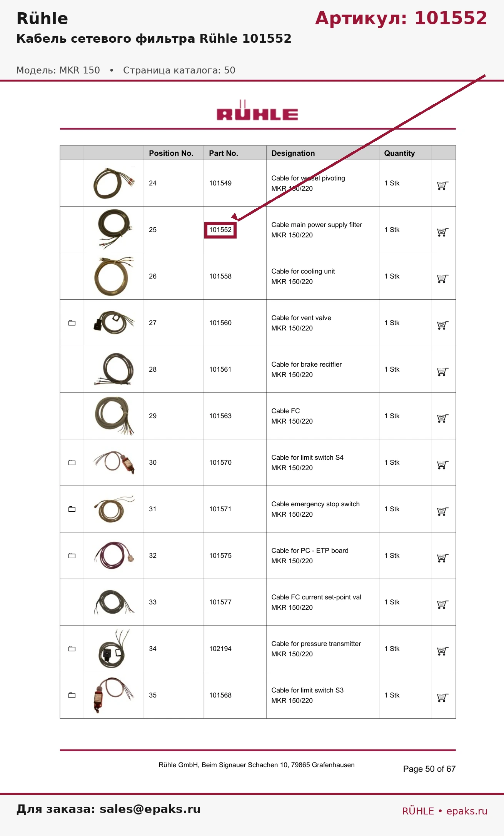Click the Designation column header
This screenshot has width=504, height=836.
tap(293, 153)
